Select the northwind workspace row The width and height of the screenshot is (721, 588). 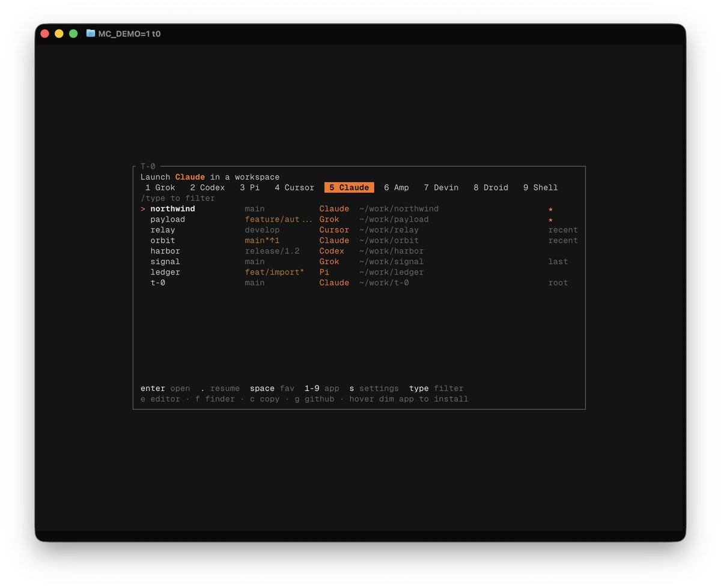359,209
